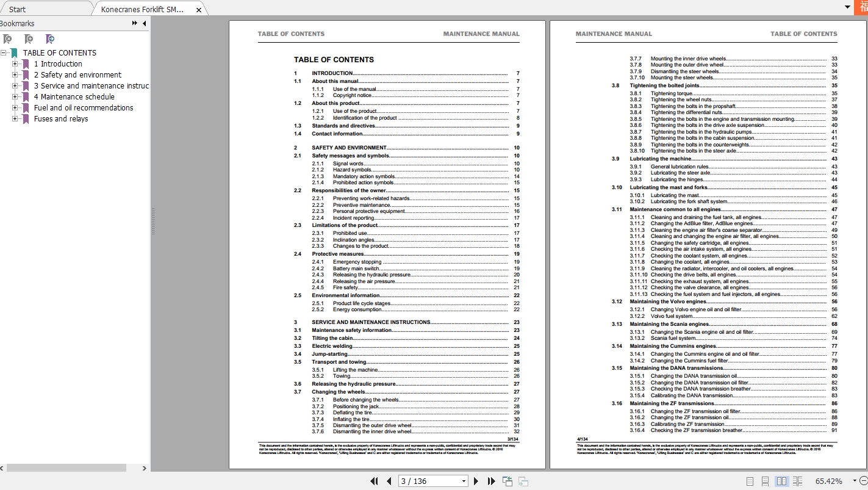This screenshot has width=868, height=490.
Task: Click the double-arrow expand icon in Bookmarks header
Action: [135, 23]
